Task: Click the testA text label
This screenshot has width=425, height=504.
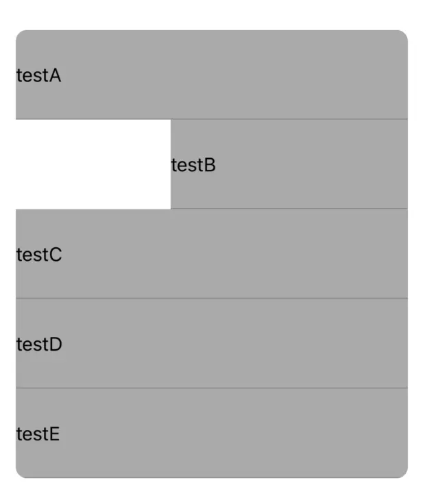Action: coord(38,76)
